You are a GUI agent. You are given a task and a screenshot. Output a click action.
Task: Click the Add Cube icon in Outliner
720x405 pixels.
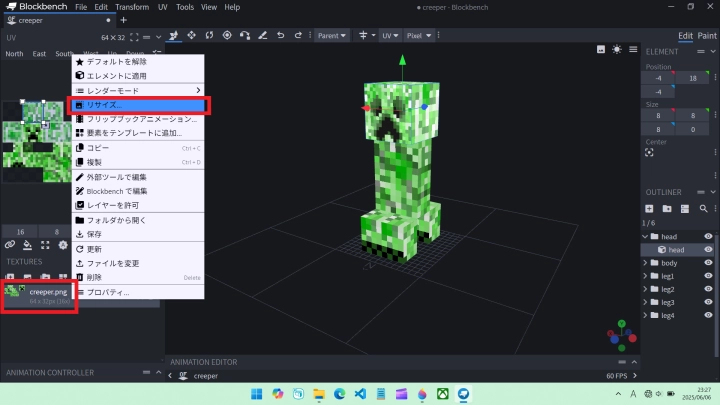pos(649,208)
